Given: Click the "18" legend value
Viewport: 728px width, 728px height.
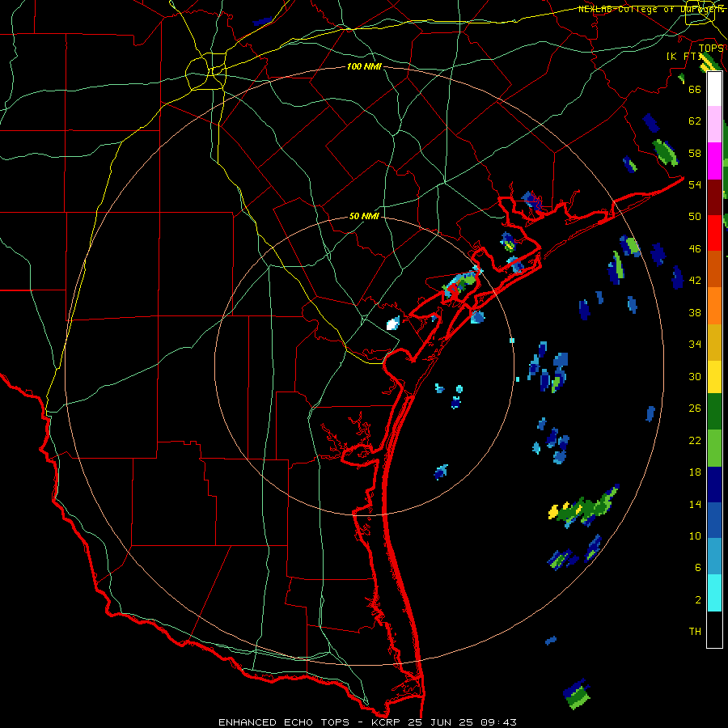Looking at the screenshot, I should (x=695, y=472).
